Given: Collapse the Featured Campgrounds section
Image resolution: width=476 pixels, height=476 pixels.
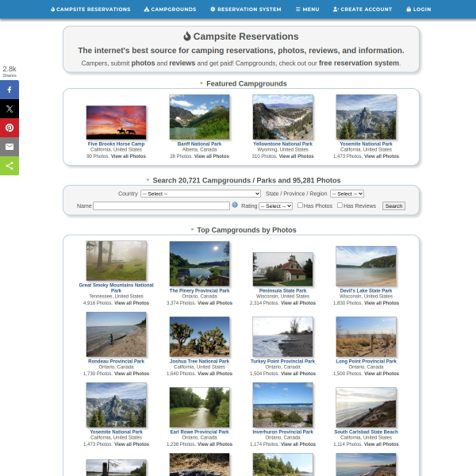Looking at the screenshot, I should pos(201,83).
